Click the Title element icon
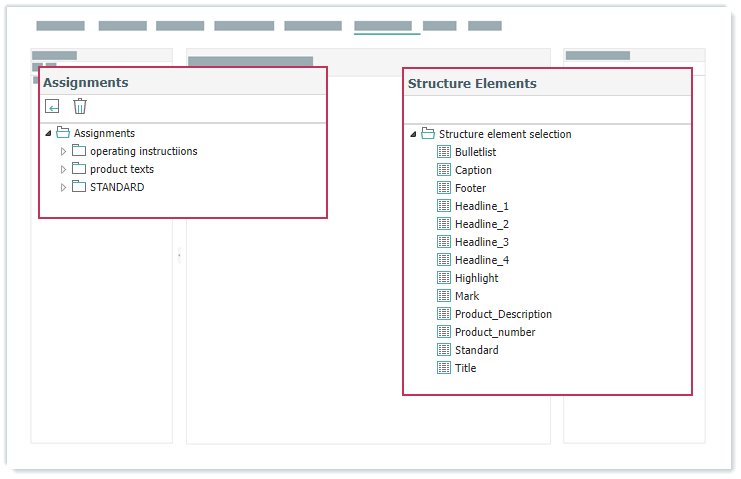 click(x=444, y=368)
